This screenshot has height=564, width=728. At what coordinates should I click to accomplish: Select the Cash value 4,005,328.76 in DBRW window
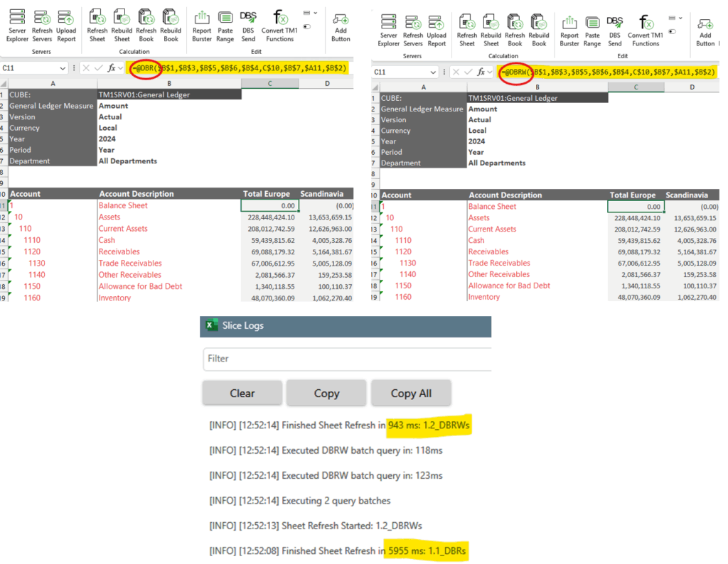pos(692,240)
